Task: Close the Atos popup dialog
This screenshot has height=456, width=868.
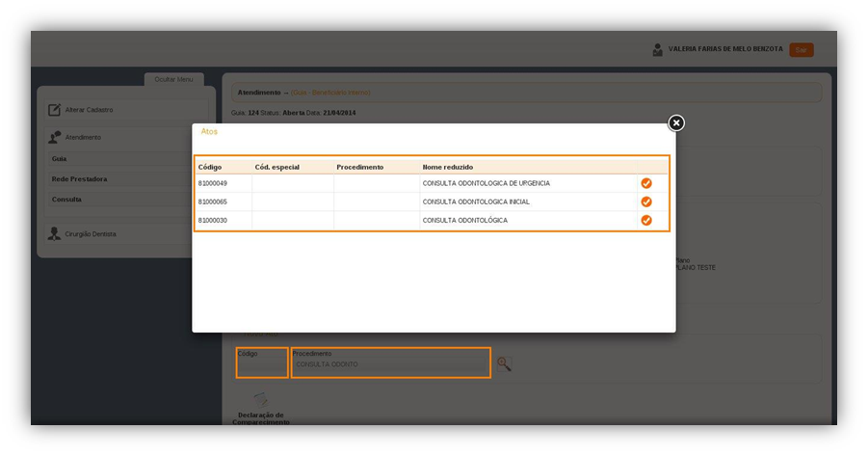Action: [x=676, y=122]
